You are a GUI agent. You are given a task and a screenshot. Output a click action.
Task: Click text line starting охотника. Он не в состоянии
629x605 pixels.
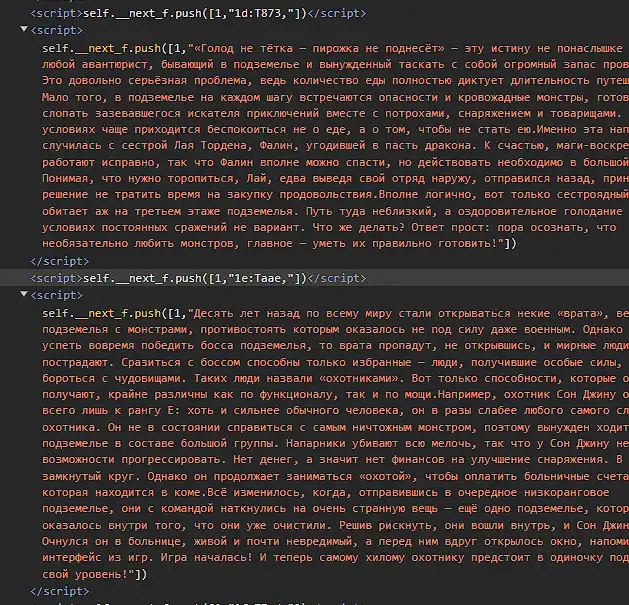[x=335, y=427]
